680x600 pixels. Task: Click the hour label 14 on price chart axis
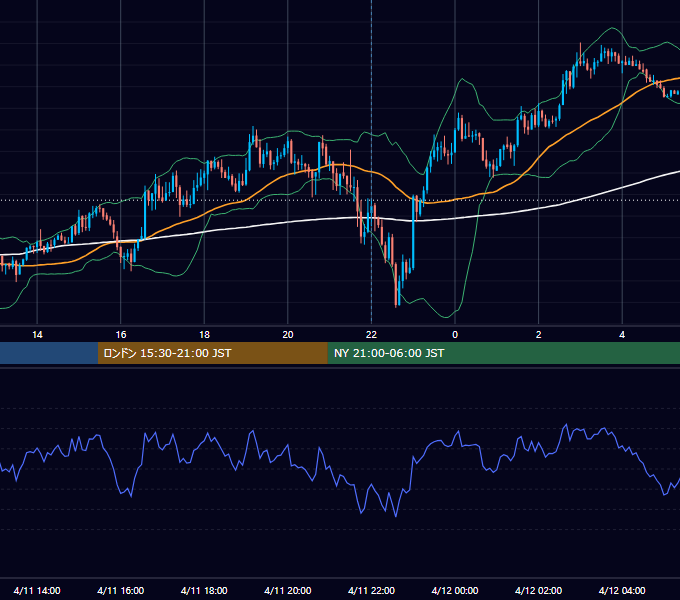click(x=37, y=335)
